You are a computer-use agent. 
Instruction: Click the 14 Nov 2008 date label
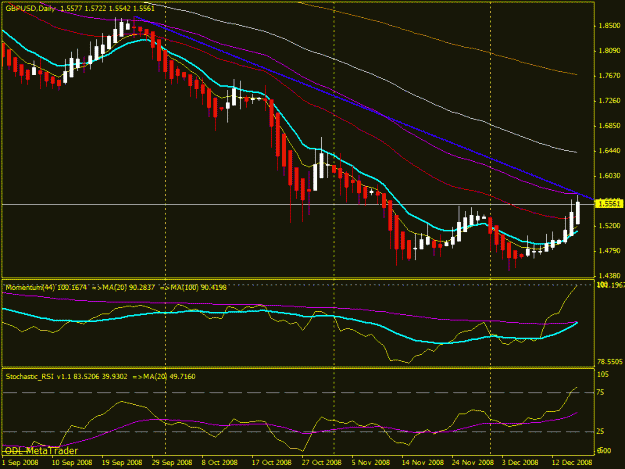[423, 463]
